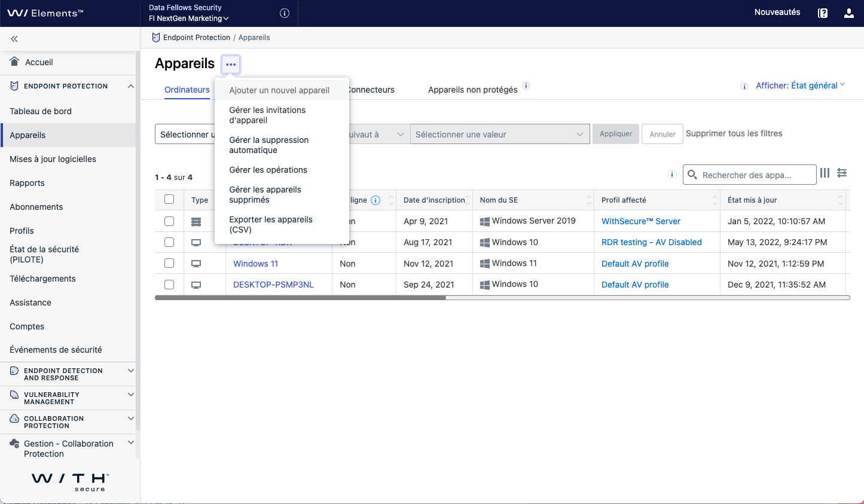Open the 'Afficher: État général' view dropdown

point(799,85)
